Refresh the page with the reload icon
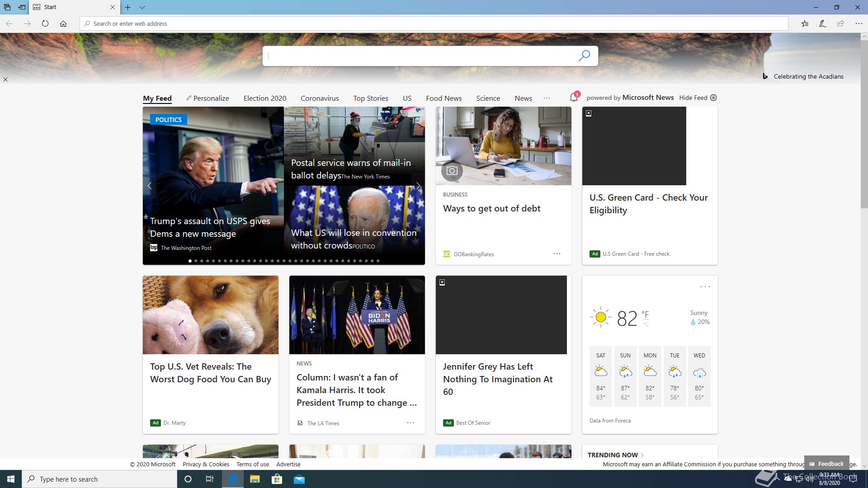 [45, 23]
